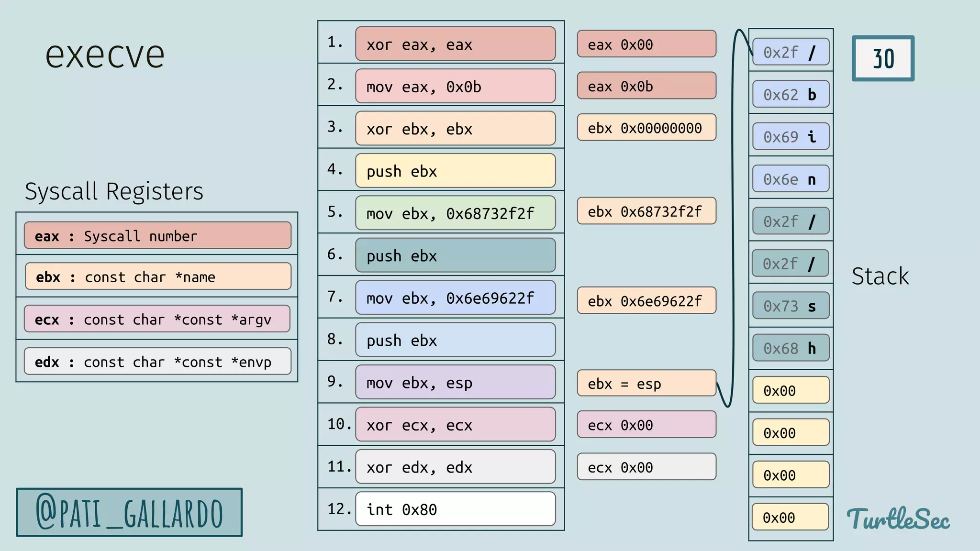Click the '0x68 h' stack cell

(x=791, y=348)
